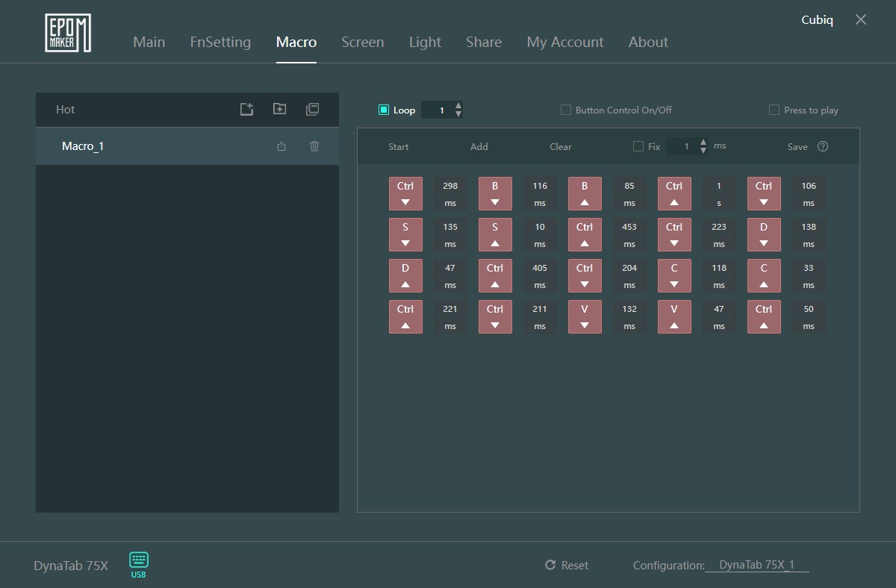Select the B key-up block

[x=585, y=193]
